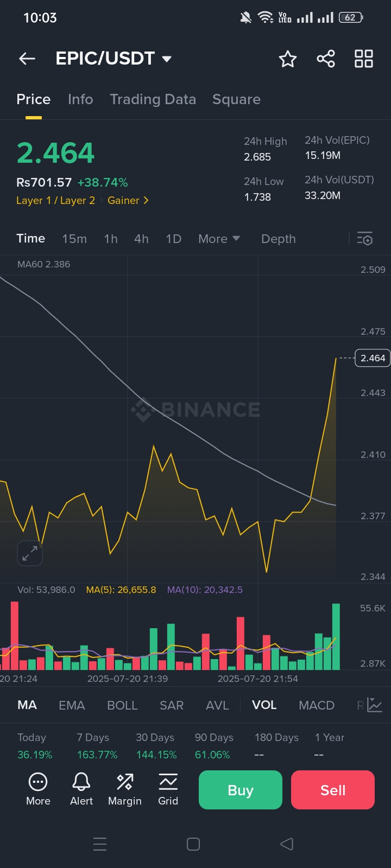Toggle the VOL indicator
The image size is (391, 868).
[264, 705]
